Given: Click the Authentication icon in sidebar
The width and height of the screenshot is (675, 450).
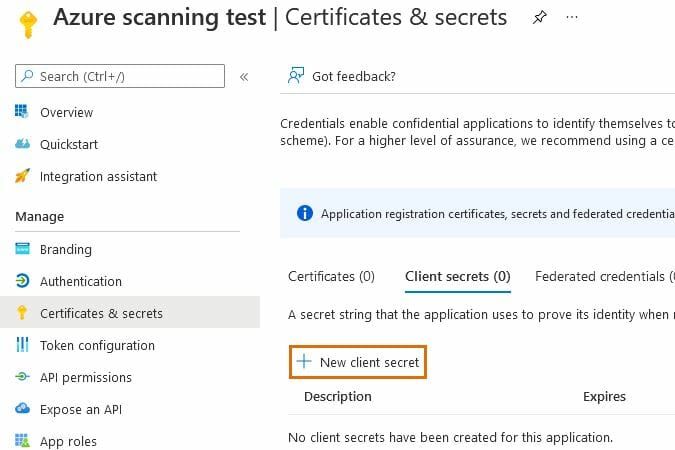Looking at the screenshot, I should click(x=22, y=281).
